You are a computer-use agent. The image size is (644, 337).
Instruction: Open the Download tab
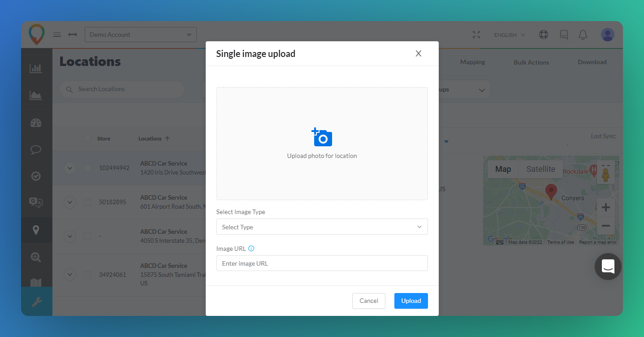[592, 62]
